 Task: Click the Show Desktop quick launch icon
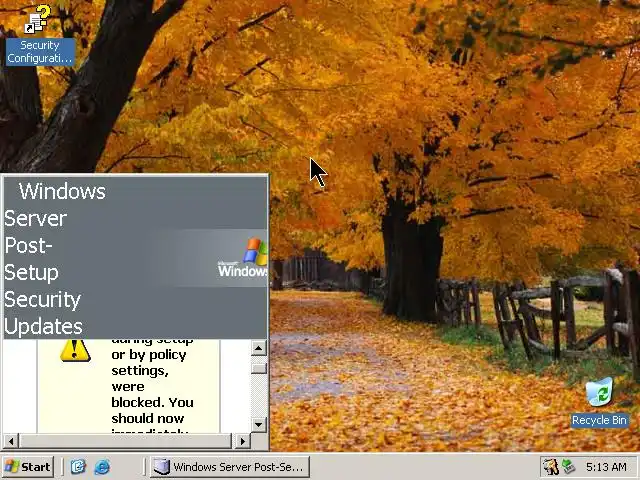point(78,467)
